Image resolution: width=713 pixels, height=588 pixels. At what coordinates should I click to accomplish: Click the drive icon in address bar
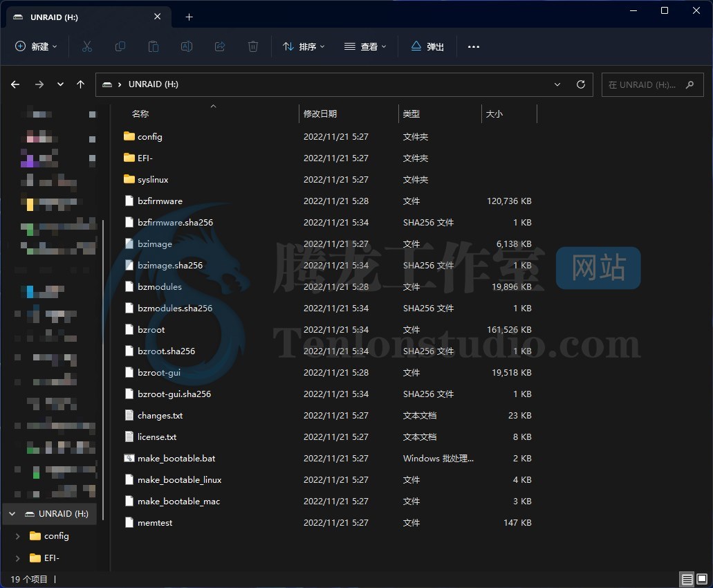[107, 84]
